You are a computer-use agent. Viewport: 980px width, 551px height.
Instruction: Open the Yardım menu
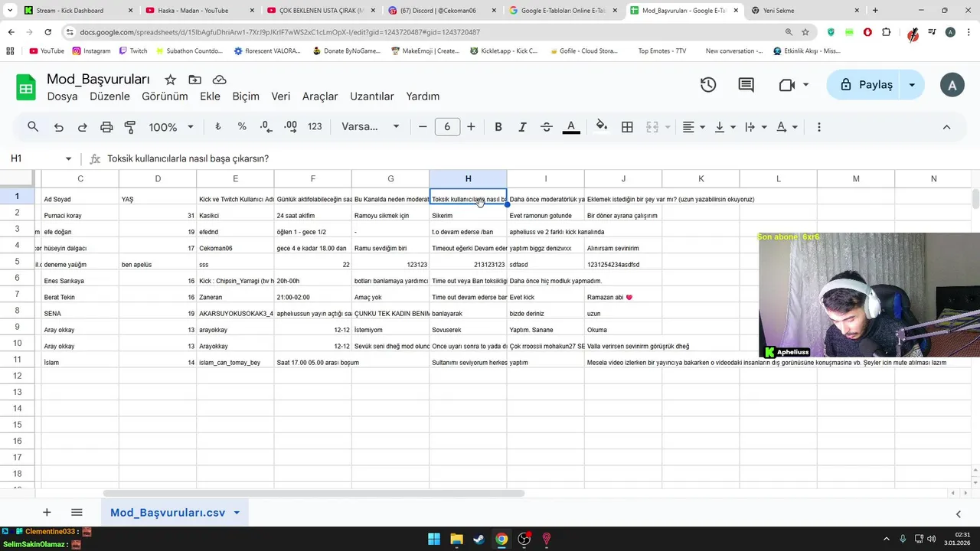point(423,96)
